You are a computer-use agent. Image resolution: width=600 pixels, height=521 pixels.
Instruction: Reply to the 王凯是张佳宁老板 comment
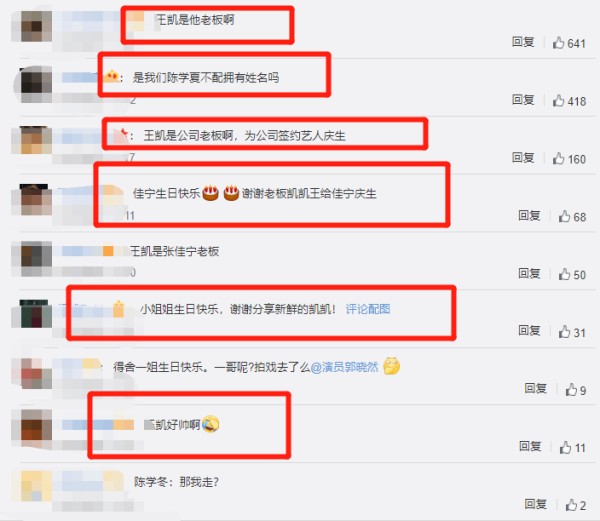point(529,274)
